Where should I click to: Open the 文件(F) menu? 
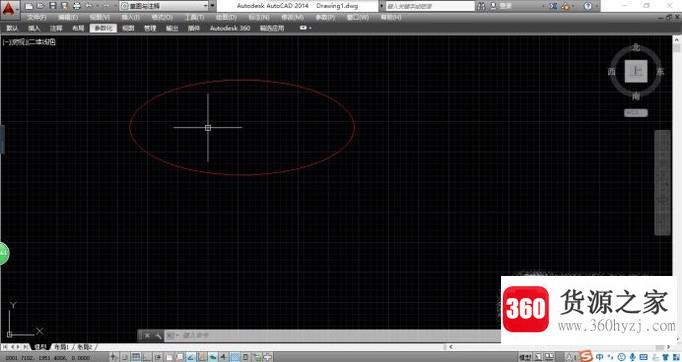[x=37, y=17]
